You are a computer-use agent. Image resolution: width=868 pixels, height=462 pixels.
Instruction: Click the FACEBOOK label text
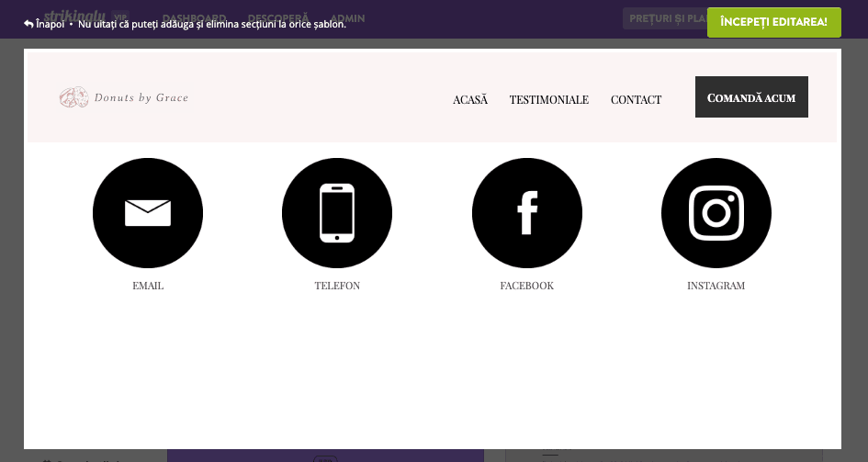click(527, 286)
